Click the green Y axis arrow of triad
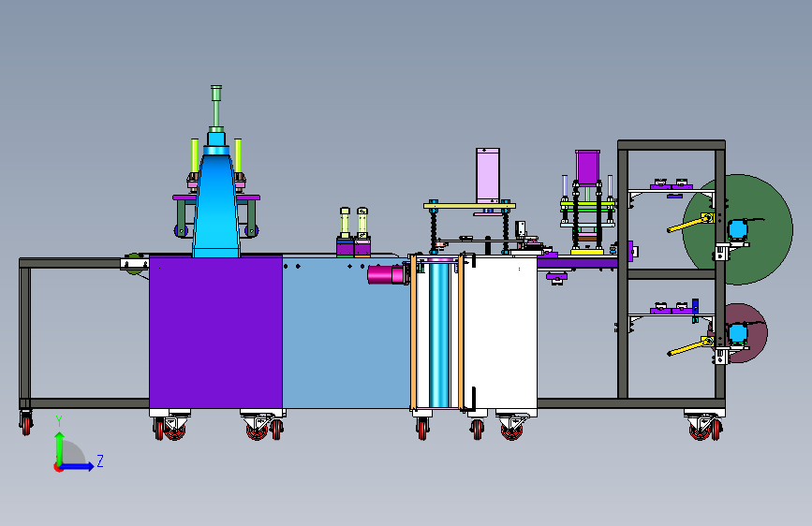812x526 pixels. click(x=60, y=448)
